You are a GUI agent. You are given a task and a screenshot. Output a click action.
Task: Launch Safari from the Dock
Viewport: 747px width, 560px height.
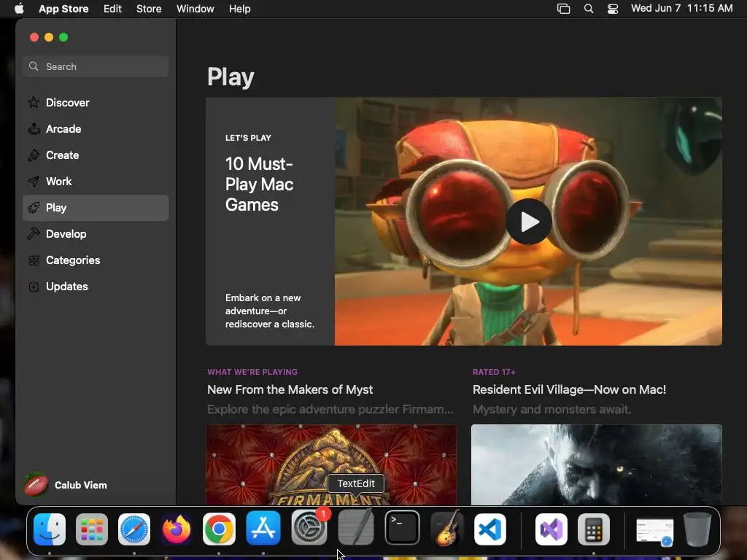(134, 529)
